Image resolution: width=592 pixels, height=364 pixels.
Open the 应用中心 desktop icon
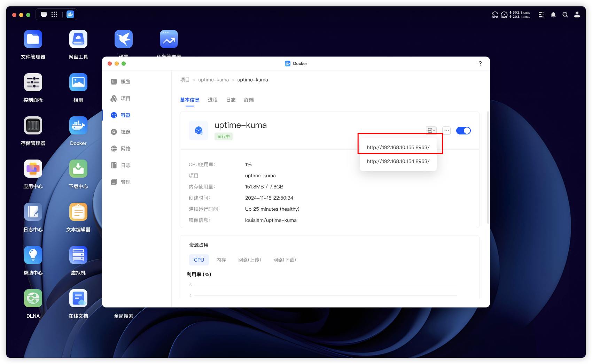33,169
